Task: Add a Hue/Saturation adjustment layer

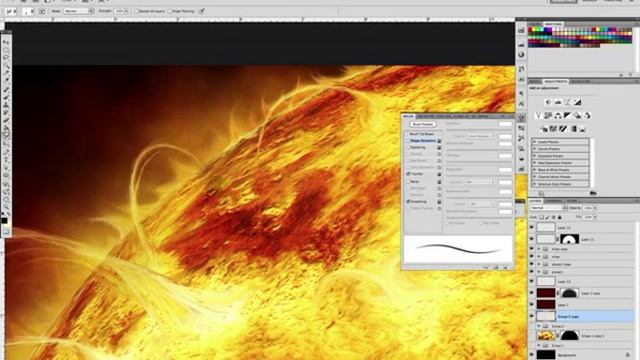Action: [548, 116]
